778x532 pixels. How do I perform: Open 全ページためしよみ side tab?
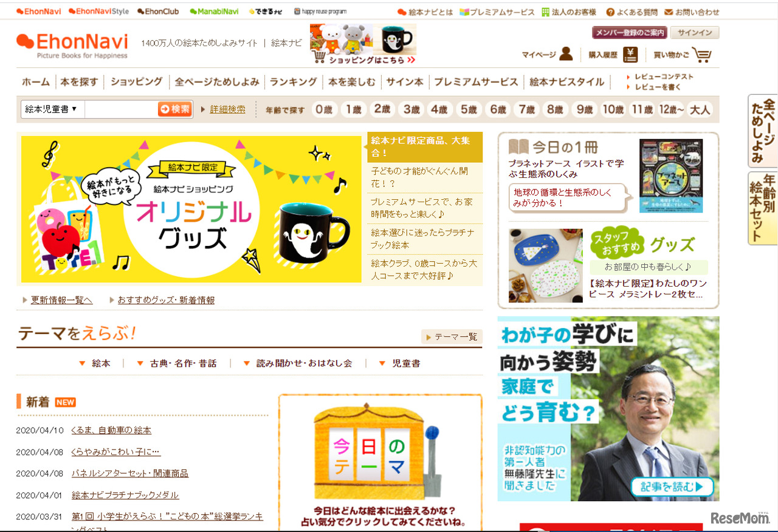point(763,131)
